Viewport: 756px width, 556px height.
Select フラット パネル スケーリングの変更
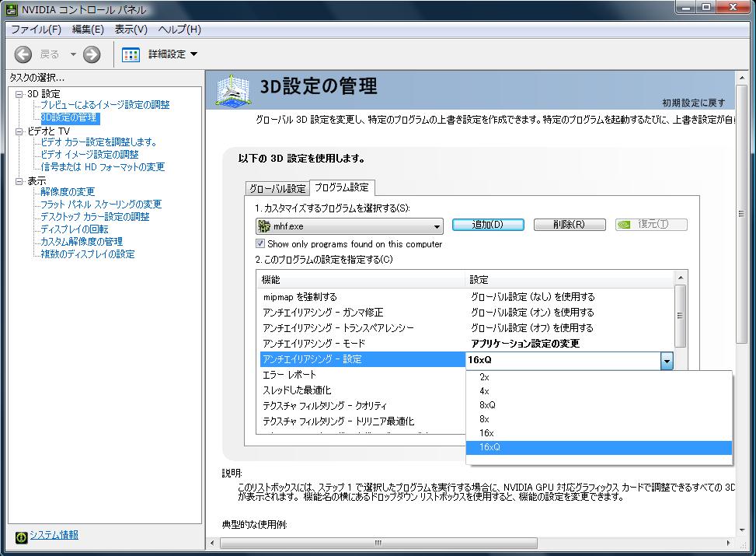coord(101,205)
